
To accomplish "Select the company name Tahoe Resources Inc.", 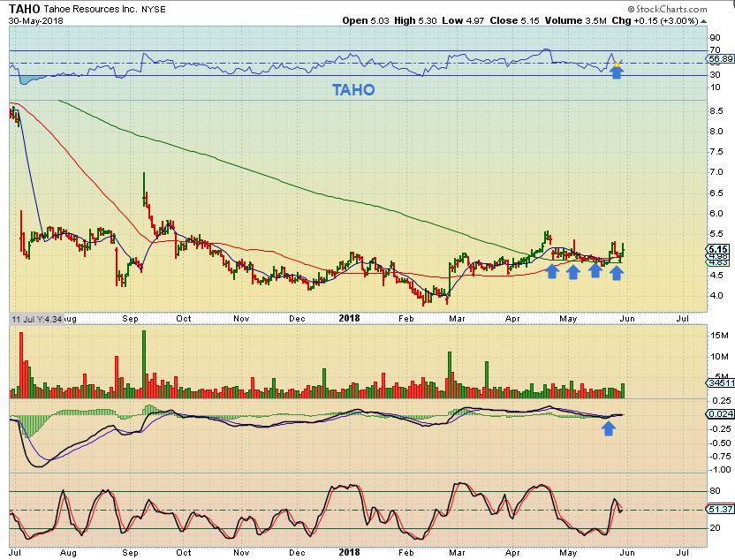I will tap(88, 9).
